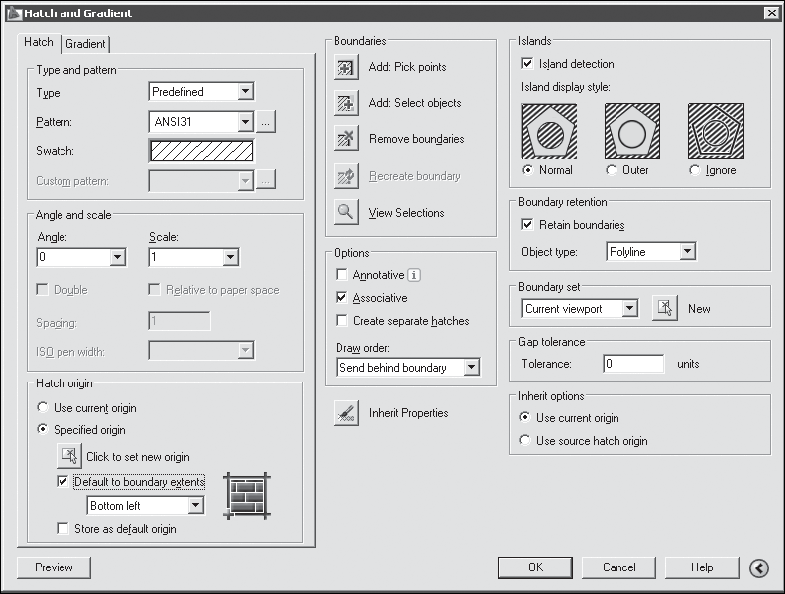This screenshot has width=785, height=594.
Task: Click the Preview button
Action: click(x=54, y=567)
